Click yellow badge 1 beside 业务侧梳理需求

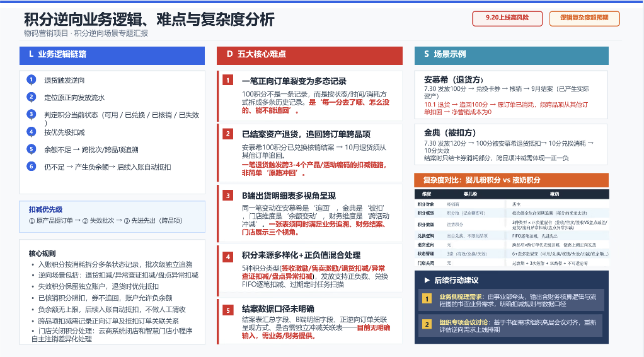[427, 298]
